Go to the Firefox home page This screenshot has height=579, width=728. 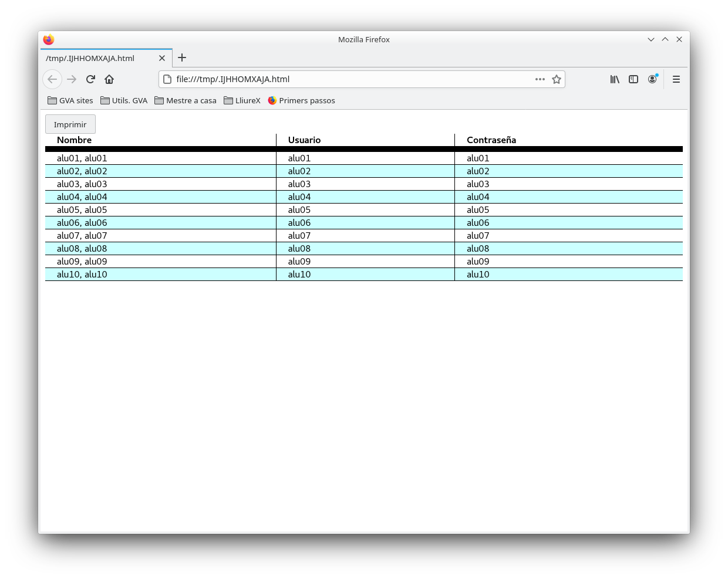[109, 79]
